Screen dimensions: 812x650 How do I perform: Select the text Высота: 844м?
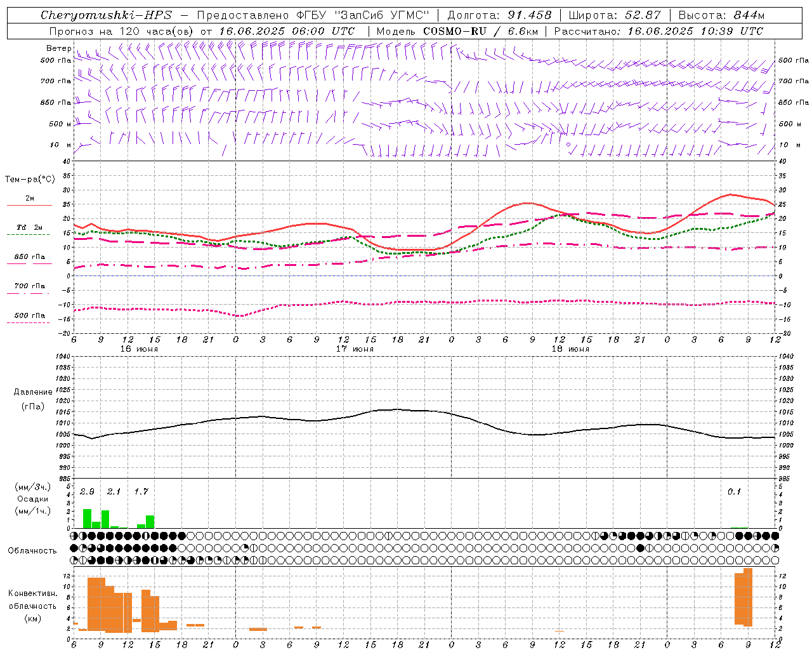(721, 15)
